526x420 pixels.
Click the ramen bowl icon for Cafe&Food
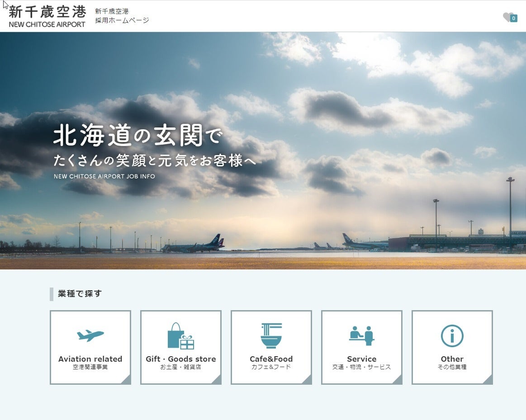271,335
